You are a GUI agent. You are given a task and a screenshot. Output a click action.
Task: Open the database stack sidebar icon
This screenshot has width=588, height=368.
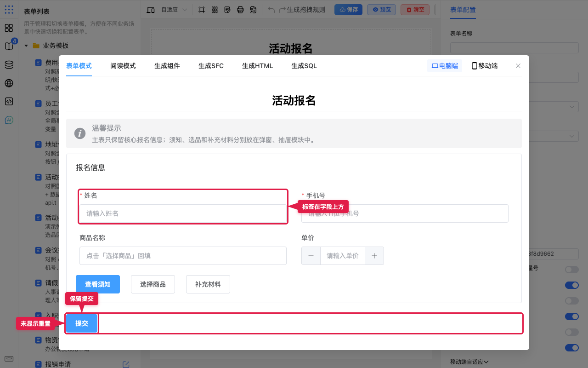(x=9, y=65)
